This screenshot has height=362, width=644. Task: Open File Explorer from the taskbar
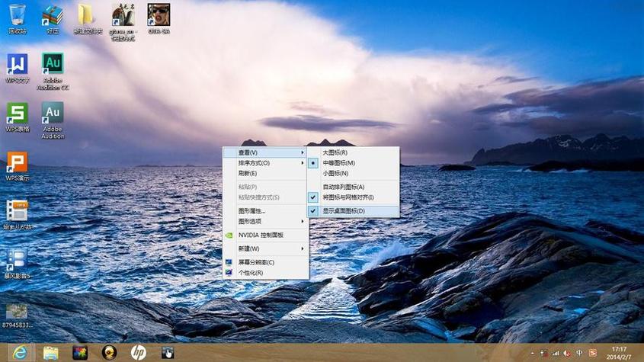pyautogui.click(x=50, y=352)
